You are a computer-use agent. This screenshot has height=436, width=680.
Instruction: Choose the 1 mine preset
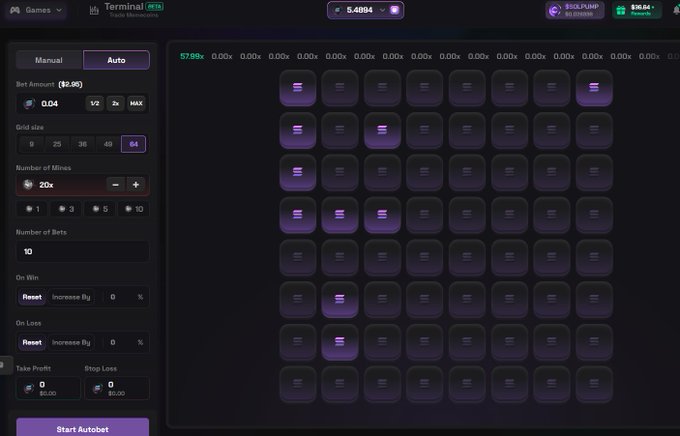tap(33, 209)
